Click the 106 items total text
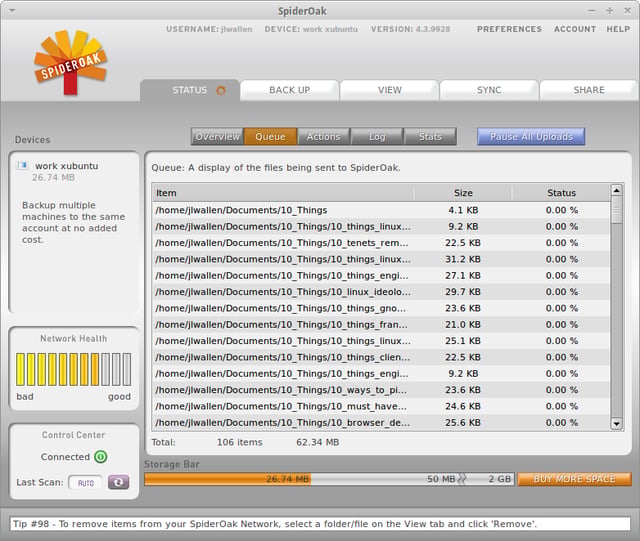The height and width of the screenshot is (541, 640). click(240, 442)
